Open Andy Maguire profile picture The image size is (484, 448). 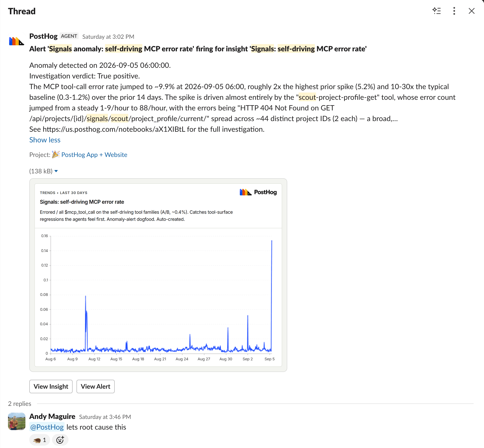click(16, 421)
